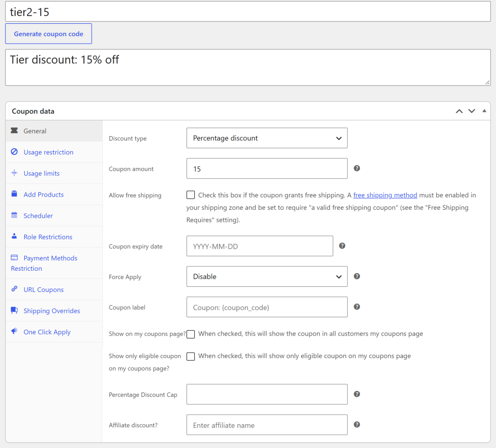Screen dimensions: 496x448
Task: Click the coupon description text area
Action: [x=248, y=67]
